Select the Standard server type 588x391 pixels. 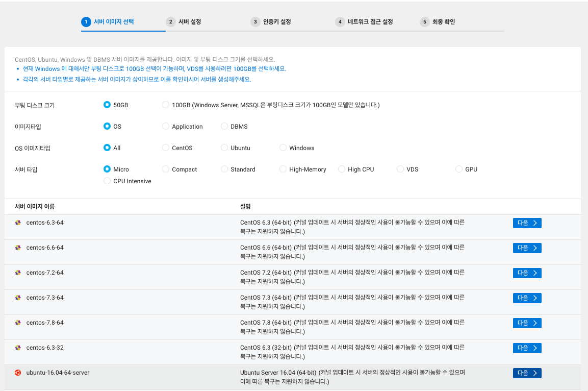pyautogui.click(x=224, y=169)
